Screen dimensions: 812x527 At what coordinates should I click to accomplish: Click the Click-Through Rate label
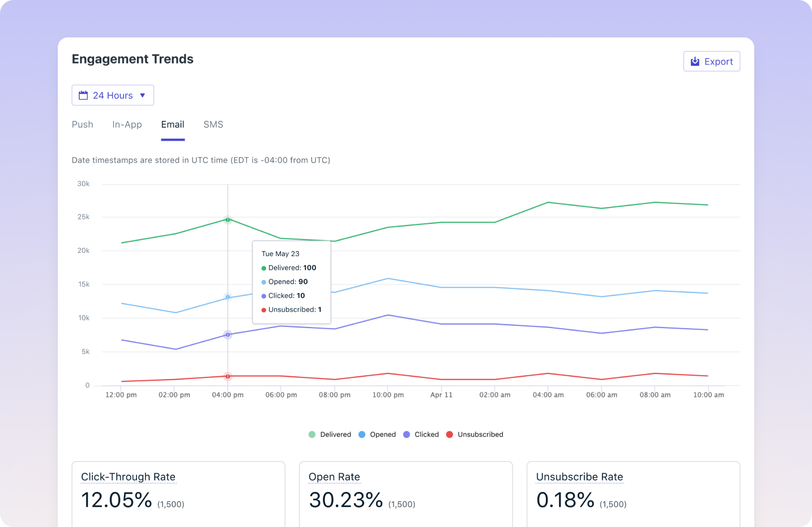tap(128, 477)
